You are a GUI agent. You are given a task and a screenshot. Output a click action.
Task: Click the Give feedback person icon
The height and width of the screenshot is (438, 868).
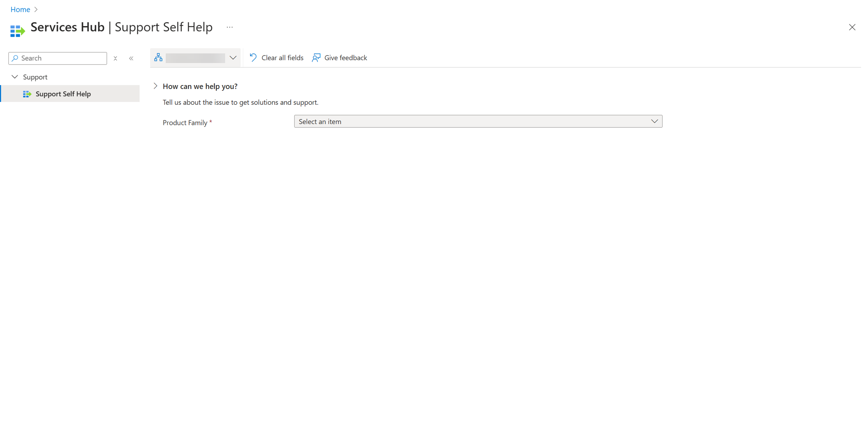point(316,58)
